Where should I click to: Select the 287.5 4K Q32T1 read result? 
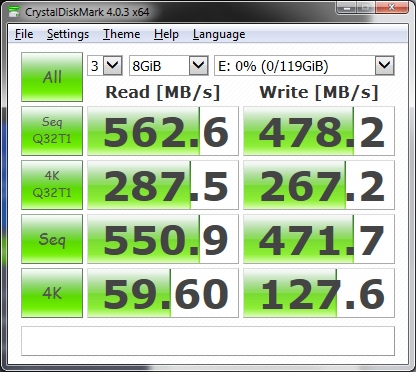coord(163,185)
